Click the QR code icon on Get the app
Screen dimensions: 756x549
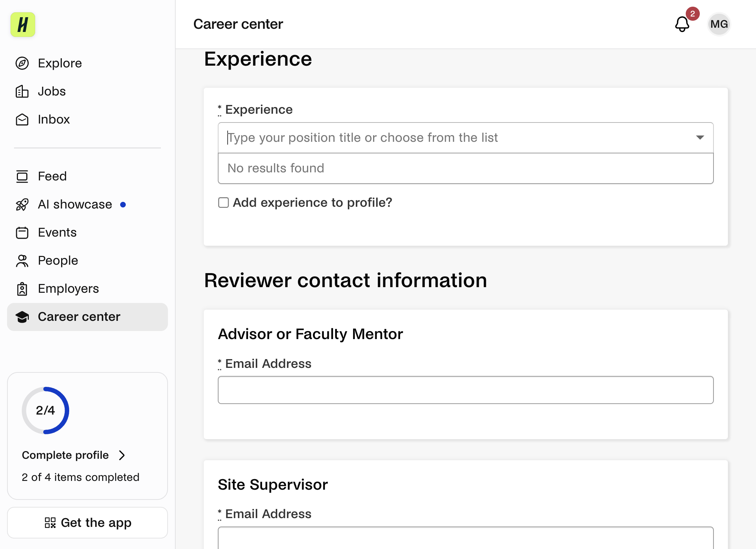tap(50, 523)
